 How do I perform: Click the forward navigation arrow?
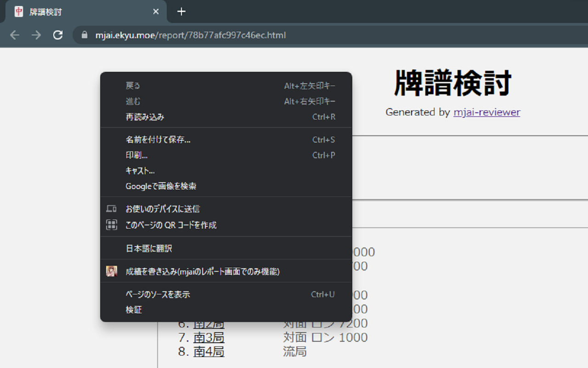(x=36, y=35)
